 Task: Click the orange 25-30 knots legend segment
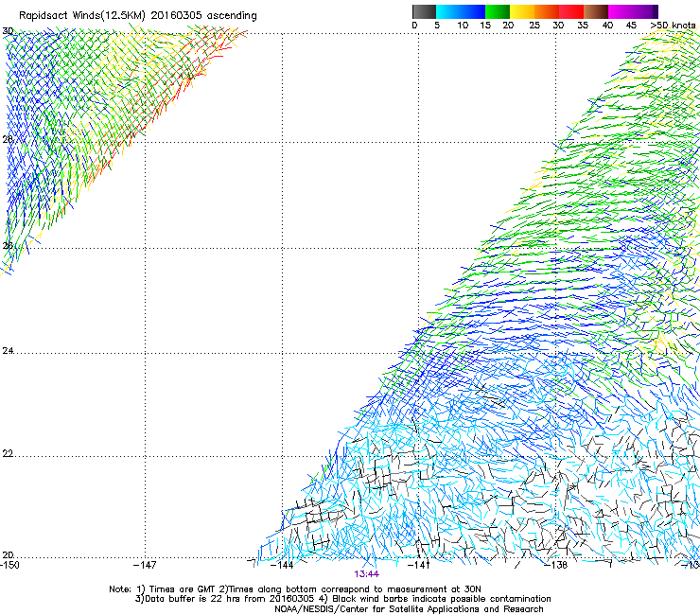[x=547, y=11]
